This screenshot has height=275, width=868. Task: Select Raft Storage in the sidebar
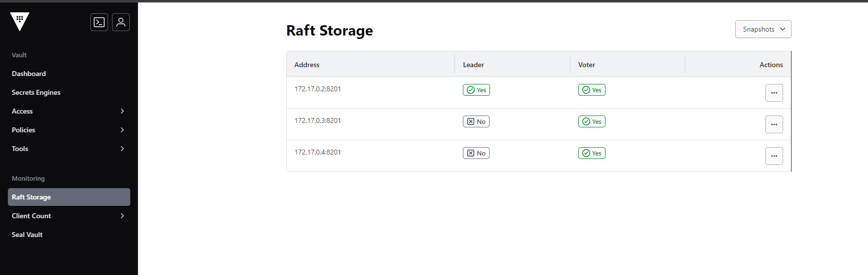(69, 197)
